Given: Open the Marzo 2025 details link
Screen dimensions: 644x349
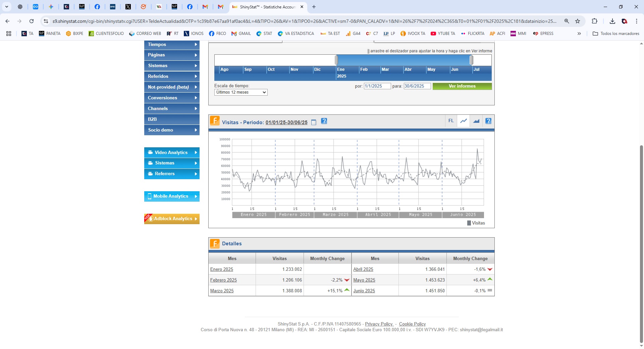Looking at the screenshot, I should point(222,291).
